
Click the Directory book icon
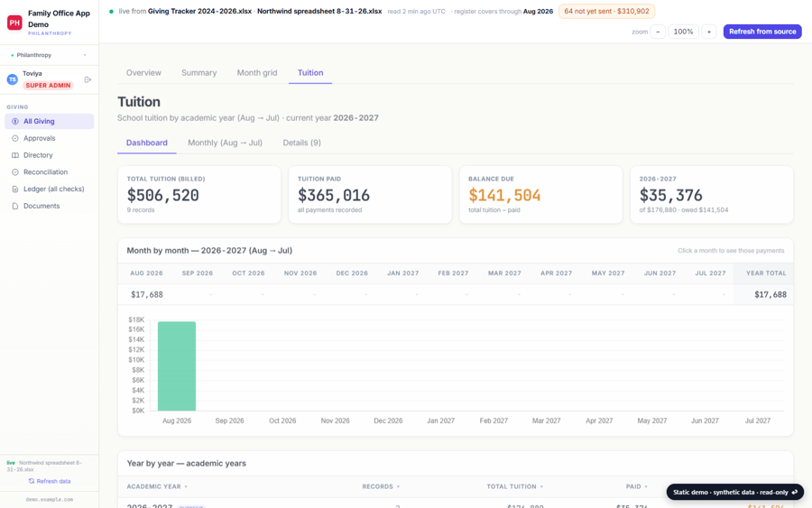15,155
